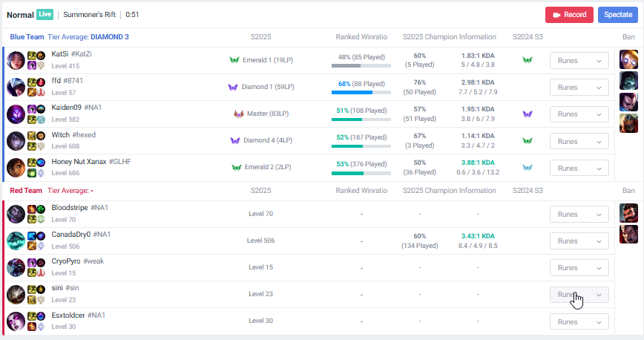Click KatSi's champion portrait icon

click(16, 60)
